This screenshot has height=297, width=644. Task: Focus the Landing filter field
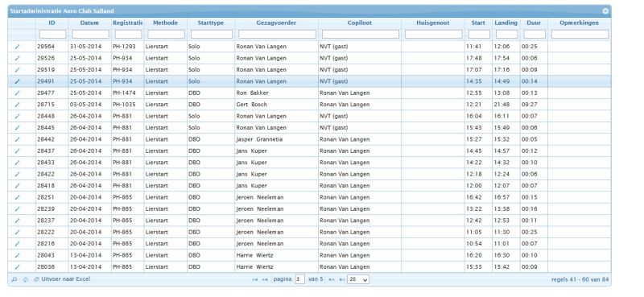[x=507, y=34]
